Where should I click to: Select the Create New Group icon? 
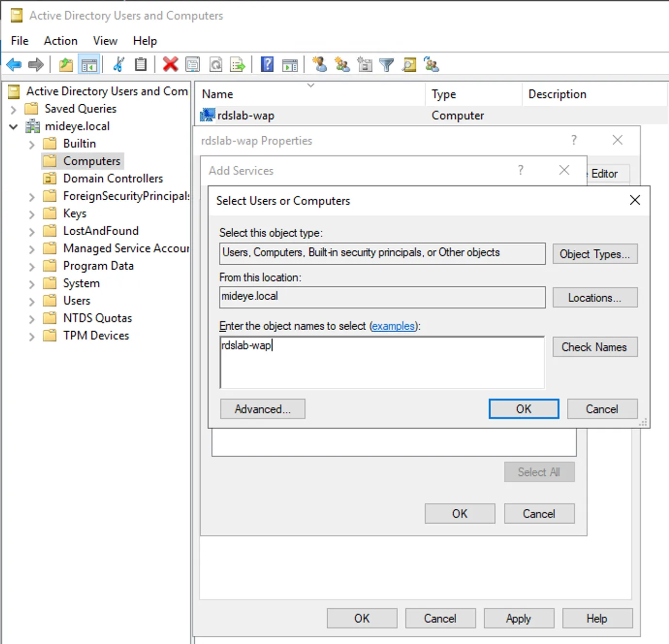(342, 64)
